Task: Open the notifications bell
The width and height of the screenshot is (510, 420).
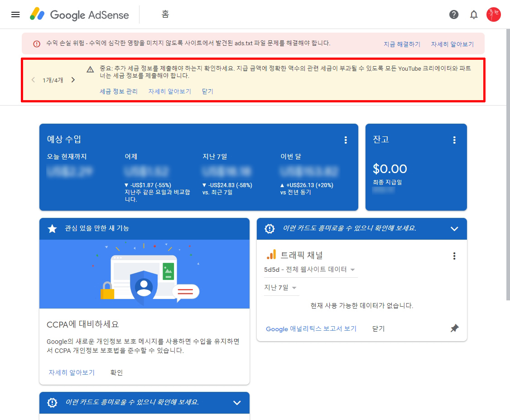Action: tap(474, 14)
